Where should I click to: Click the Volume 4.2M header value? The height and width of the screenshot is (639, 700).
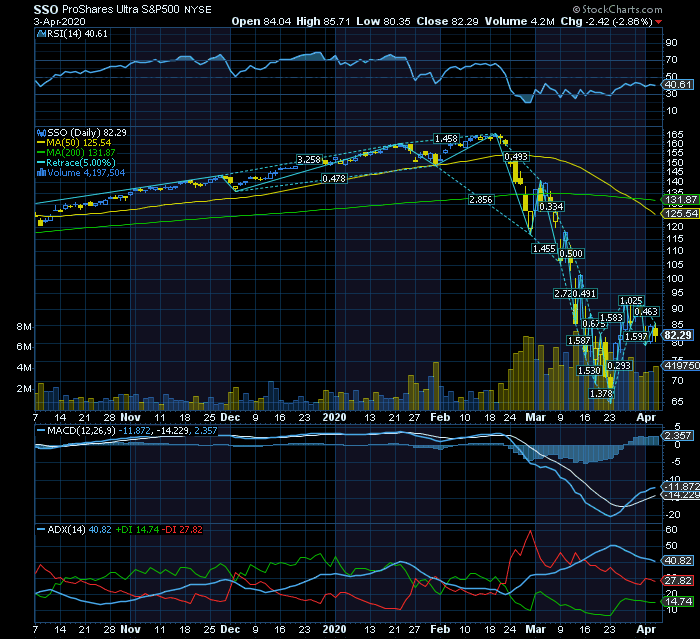pos(520,21)
